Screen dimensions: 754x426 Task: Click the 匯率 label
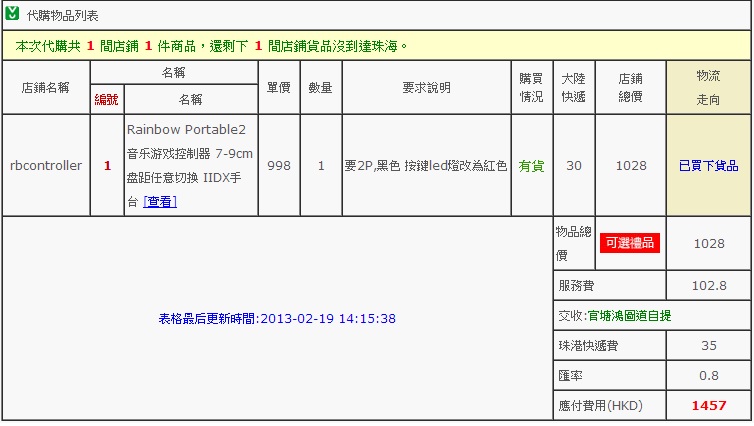click(570, 376)
